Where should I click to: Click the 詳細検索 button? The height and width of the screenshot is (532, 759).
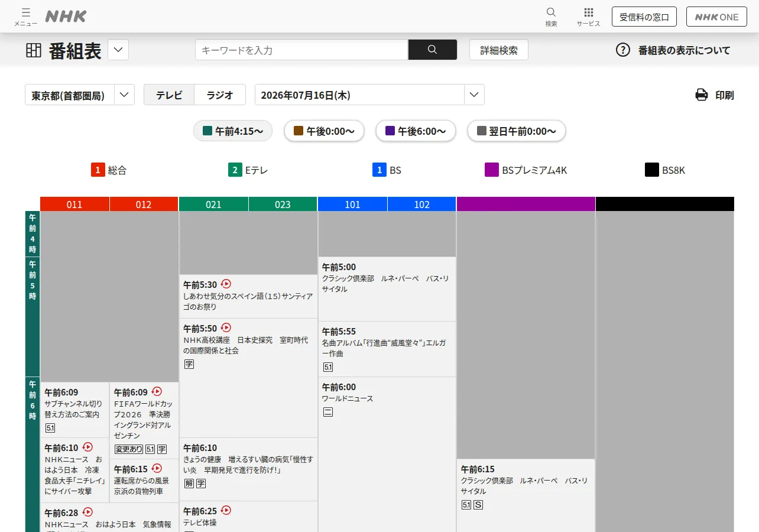pos(499,50)
